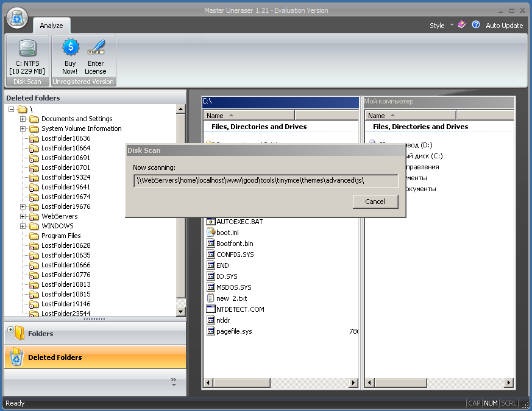The width and height of the screenshot is (532, 411).
Task: Switch to the Analyze ribbon tab
Action: (x=52, y=26)
